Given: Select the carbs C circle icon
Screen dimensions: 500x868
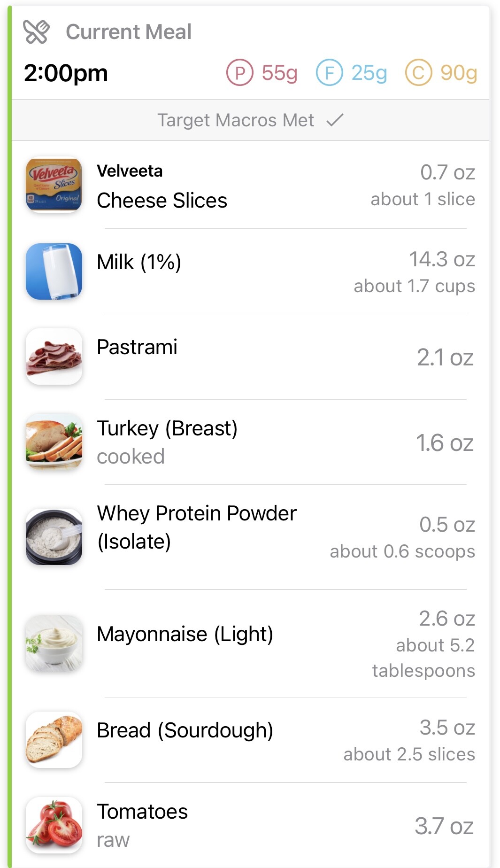Looking at the screenshot, I should [x=418, y=73].
